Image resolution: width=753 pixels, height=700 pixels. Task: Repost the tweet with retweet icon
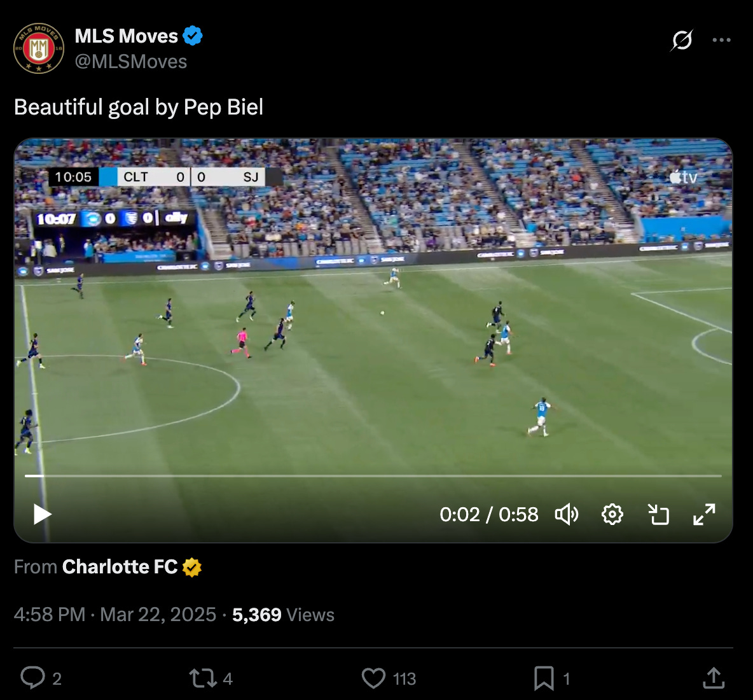(x=202, y=678)
